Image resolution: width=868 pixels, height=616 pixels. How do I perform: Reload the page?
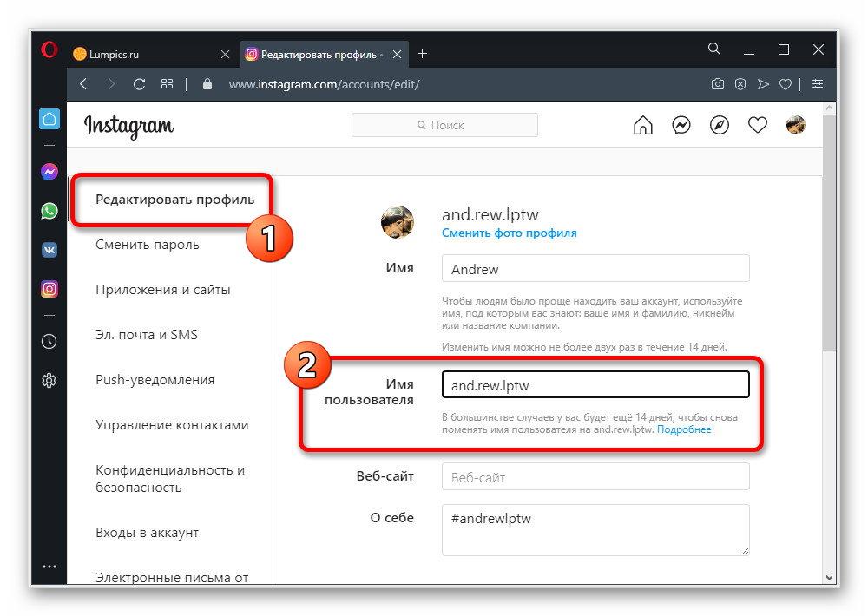[139, 84]
